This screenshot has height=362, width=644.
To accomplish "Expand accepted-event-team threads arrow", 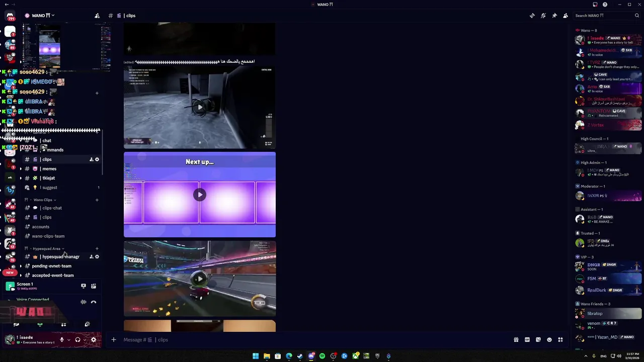I will coord(21,276).
